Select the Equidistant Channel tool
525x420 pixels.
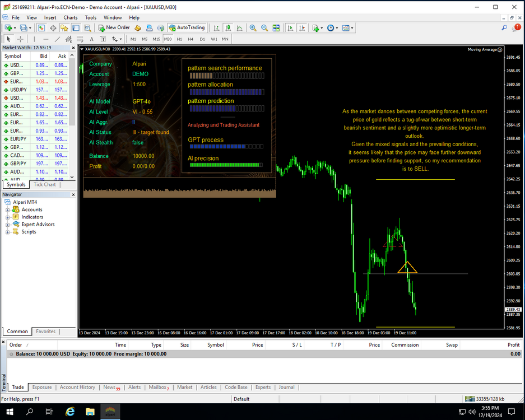(69, 39)
